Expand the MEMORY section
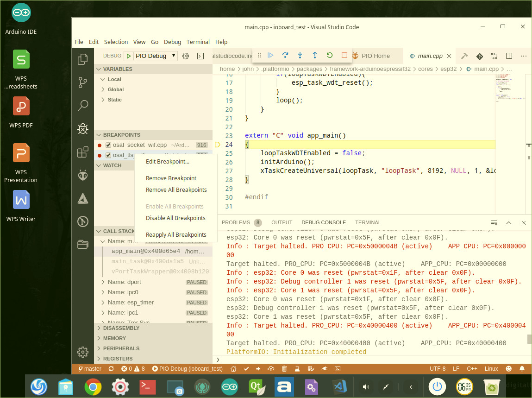Viewport: 532px width, 398px height. (153, 338)
